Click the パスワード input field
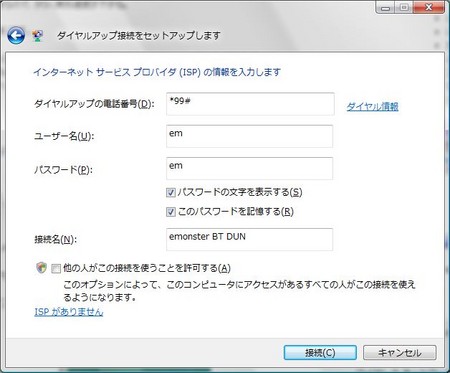This screenshot has width=450, height=373. 249,168
